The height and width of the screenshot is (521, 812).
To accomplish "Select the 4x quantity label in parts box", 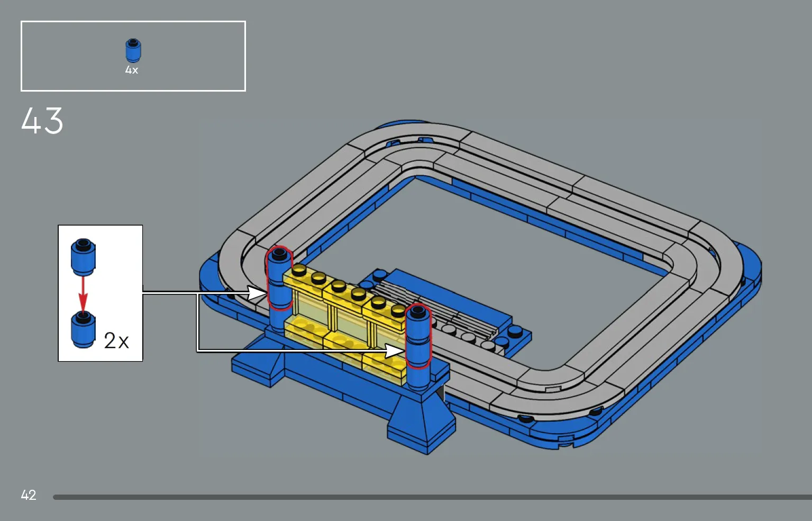I will pyautogui.click(x=132, y=70).
